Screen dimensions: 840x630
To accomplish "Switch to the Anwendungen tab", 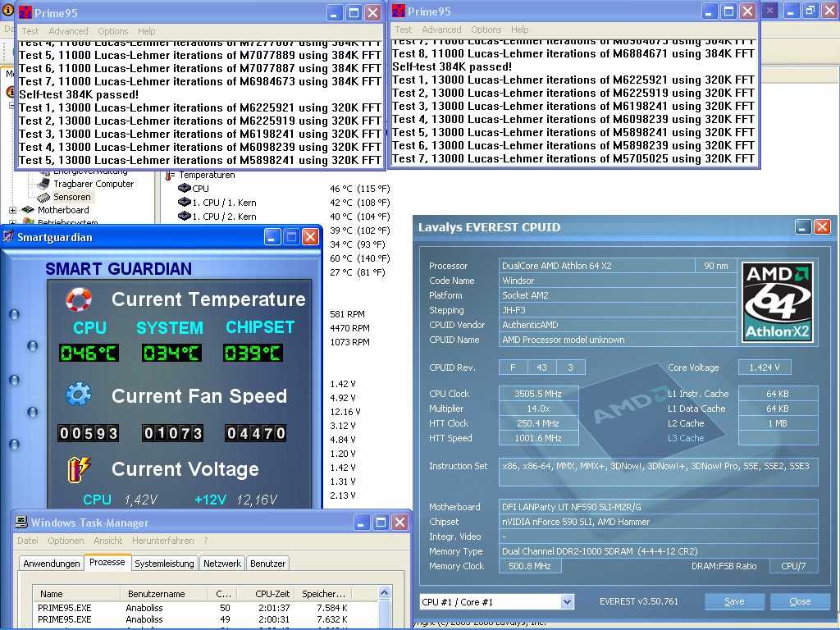I will coord(52,564).
